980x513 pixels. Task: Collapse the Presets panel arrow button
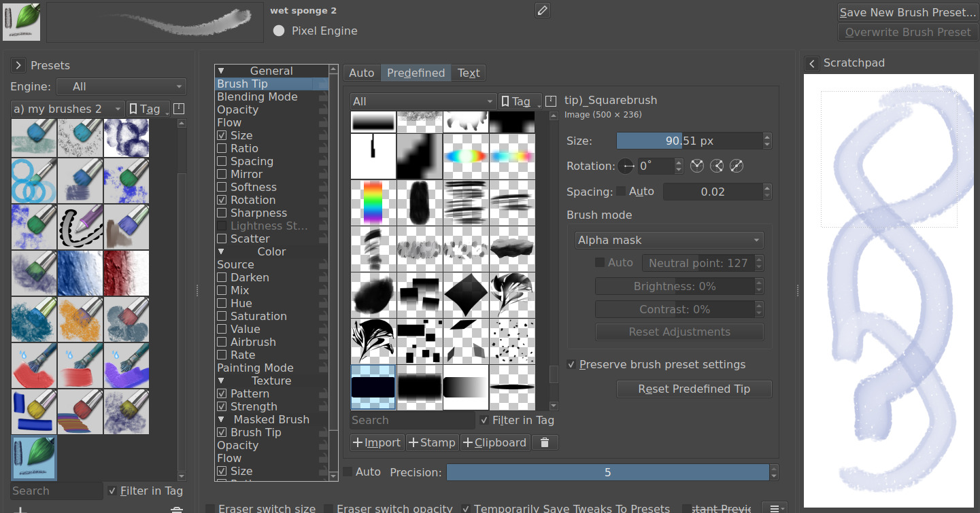(x=18, y=65)
